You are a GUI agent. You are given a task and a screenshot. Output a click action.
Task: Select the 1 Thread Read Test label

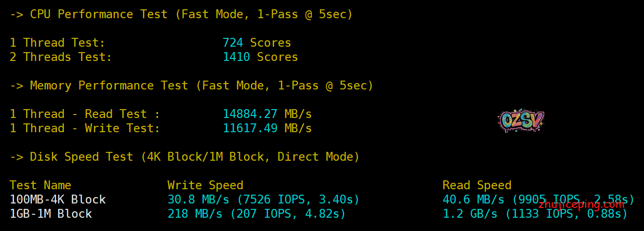(84, 114)
